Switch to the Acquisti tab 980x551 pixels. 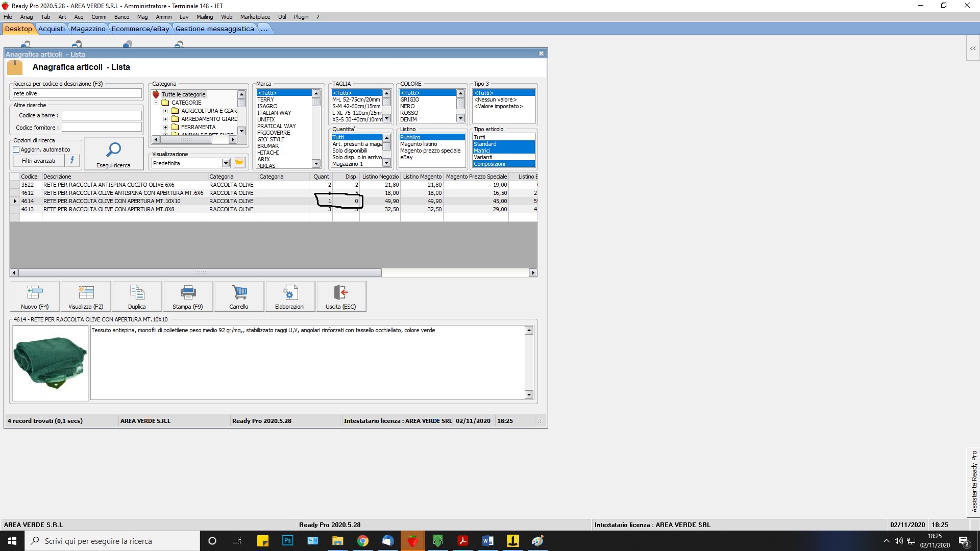point(52,29)
